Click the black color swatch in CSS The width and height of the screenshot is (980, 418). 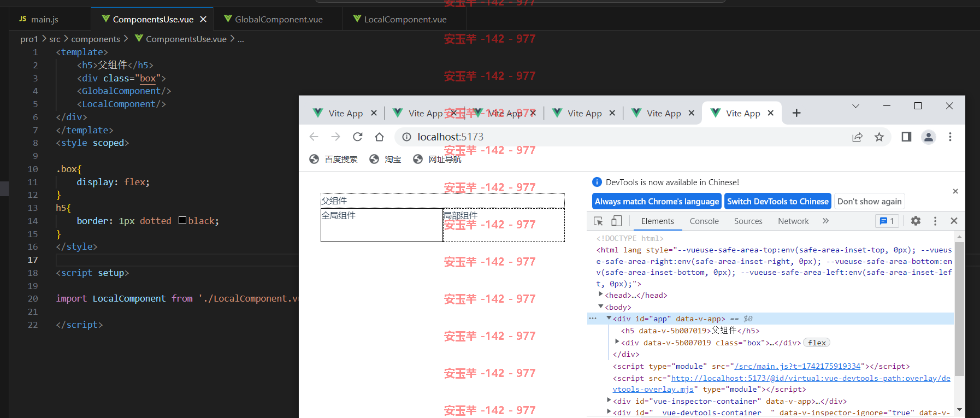tap(182, 221)
